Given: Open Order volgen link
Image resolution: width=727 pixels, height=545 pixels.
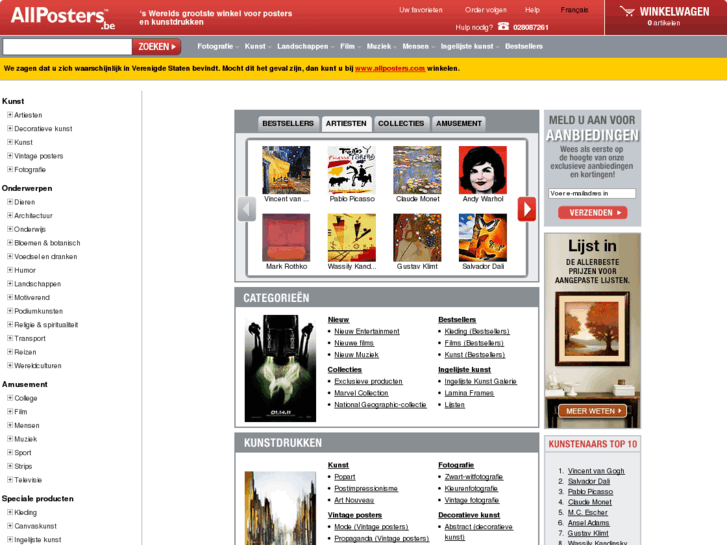Looking at the screenshot, I should click(x=485, y=10).
